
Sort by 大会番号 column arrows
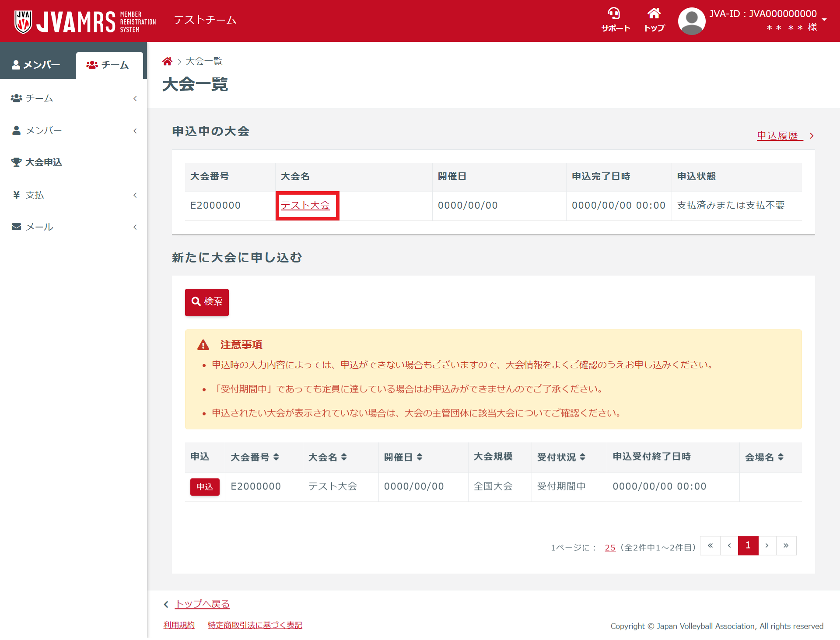click(276, 457)
